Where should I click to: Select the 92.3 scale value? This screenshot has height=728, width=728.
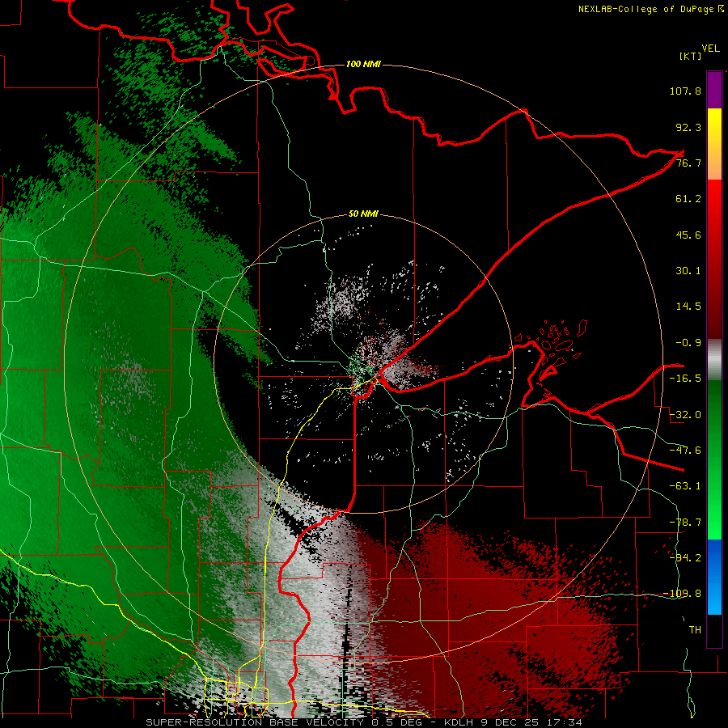coord(688,127)
